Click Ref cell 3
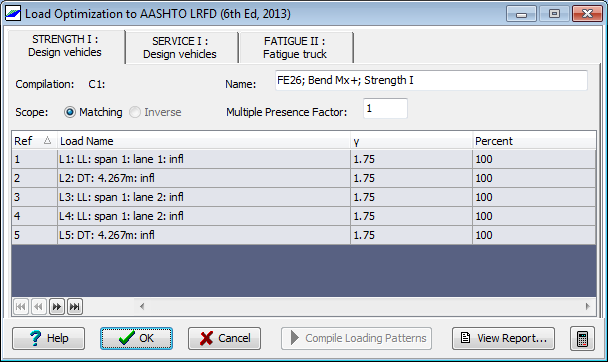 pyautogui.click(x=35, y=197)
